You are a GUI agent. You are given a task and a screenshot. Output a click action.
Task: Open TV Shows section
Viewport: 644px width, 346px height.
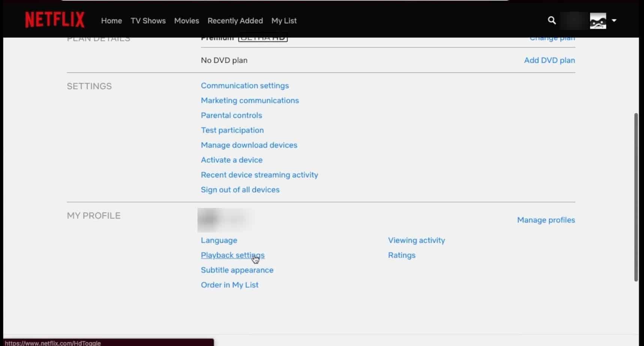tap(148, 21)
